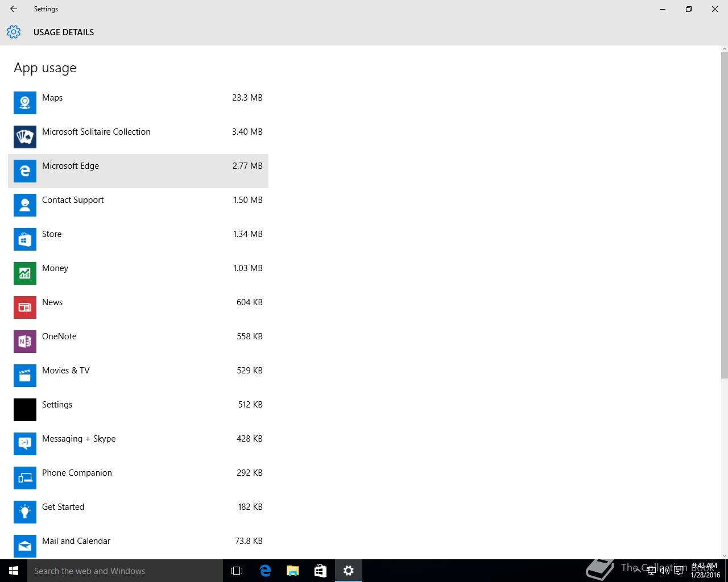Click the search the web and Windows box
Viewport: 728px width, 582px height.
pyautogui.click(x=125, y=571)
